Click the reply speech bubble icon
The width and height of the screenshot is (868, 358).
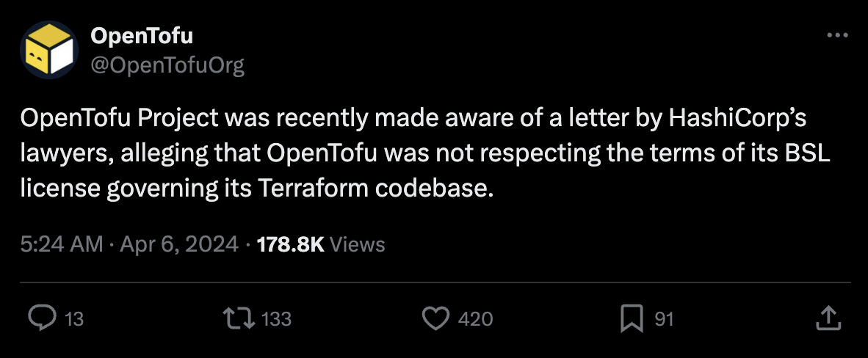[42, 318]
